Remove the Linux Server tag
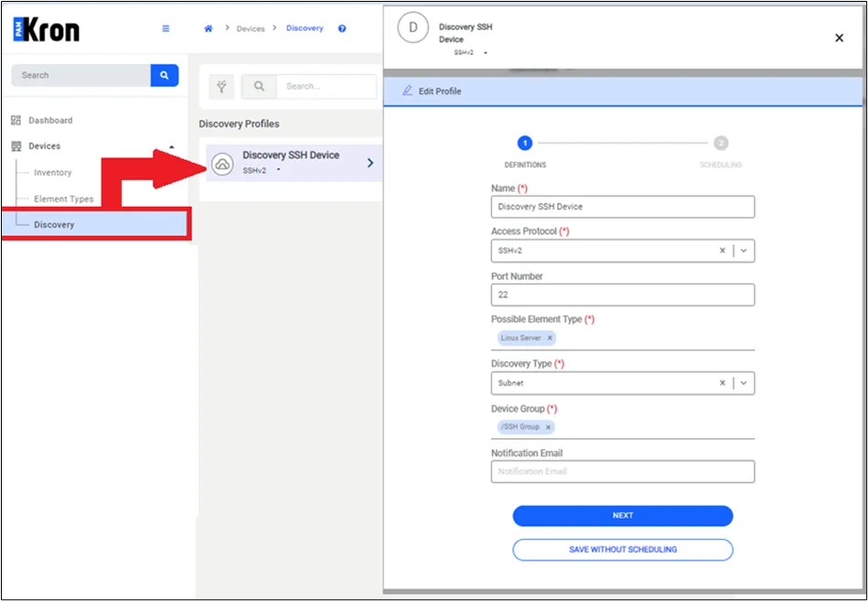 pos(550,338)
